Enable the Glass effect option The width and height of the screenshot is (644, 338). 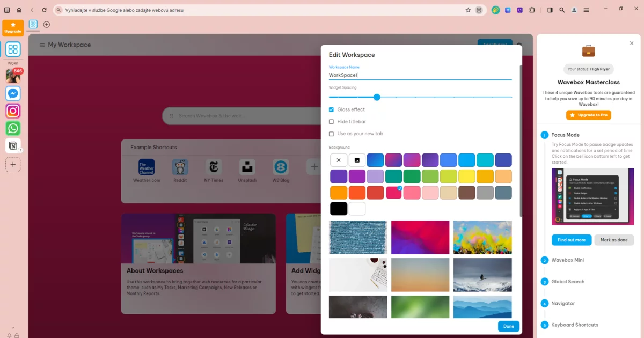point(331,109)
